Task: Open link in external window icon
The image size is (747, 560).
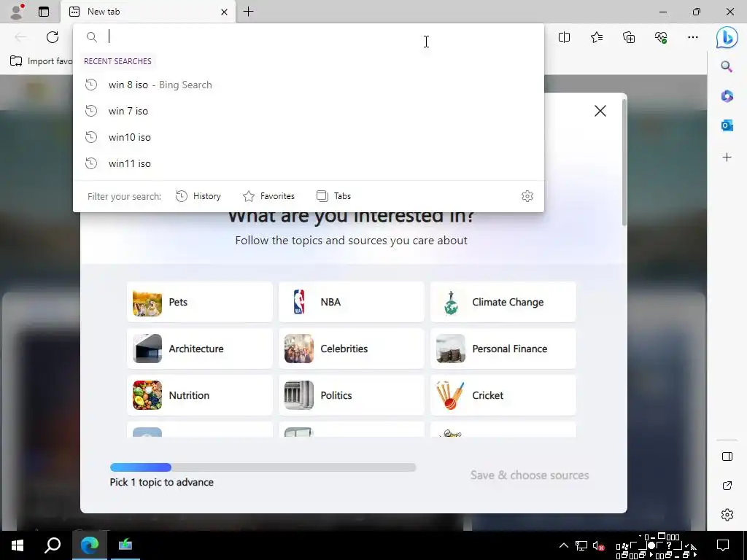Action: pos(727,486)
